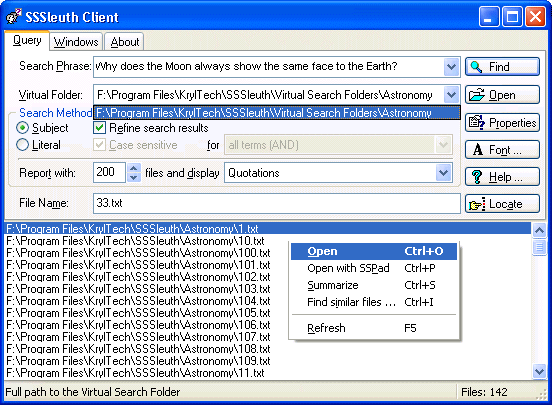Click the Find button label
Screen dimensions: 552x405
(499, 67)
